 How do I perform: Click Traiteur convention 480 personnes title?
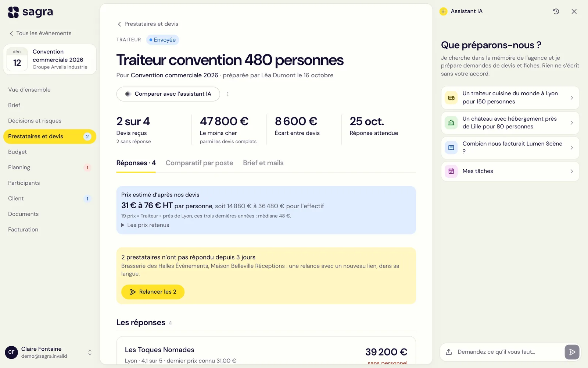coord(230,60)
